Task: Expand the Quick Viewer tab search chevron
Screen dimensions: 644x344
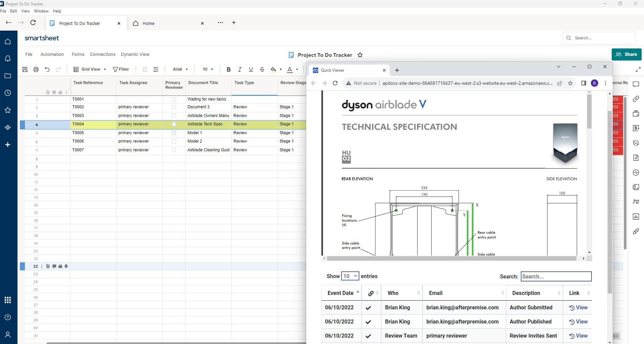Action: [x=559, y=67]
